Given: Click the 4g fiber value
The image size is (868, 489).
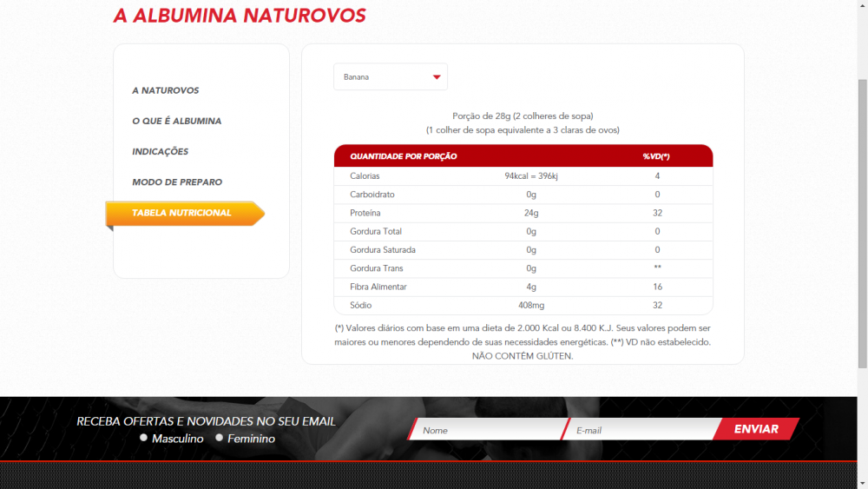Looking at the screenshot, I should (x=531, y=287).
